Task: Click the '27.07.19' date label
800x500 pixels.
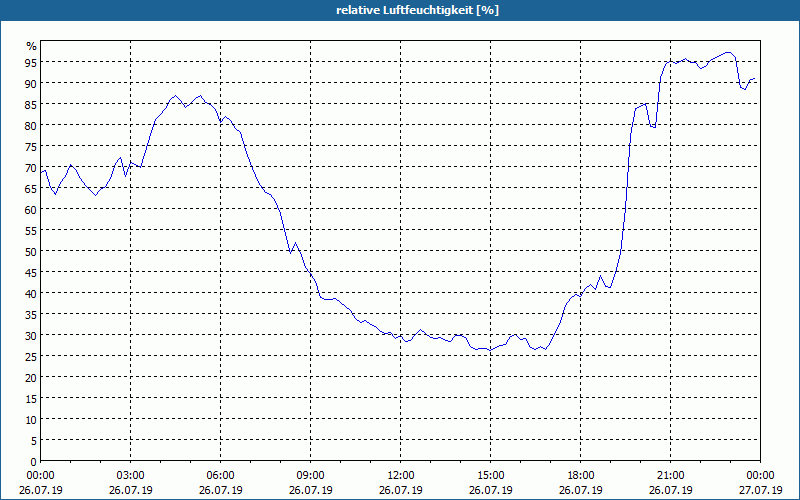Action: [x=761, y=490]
